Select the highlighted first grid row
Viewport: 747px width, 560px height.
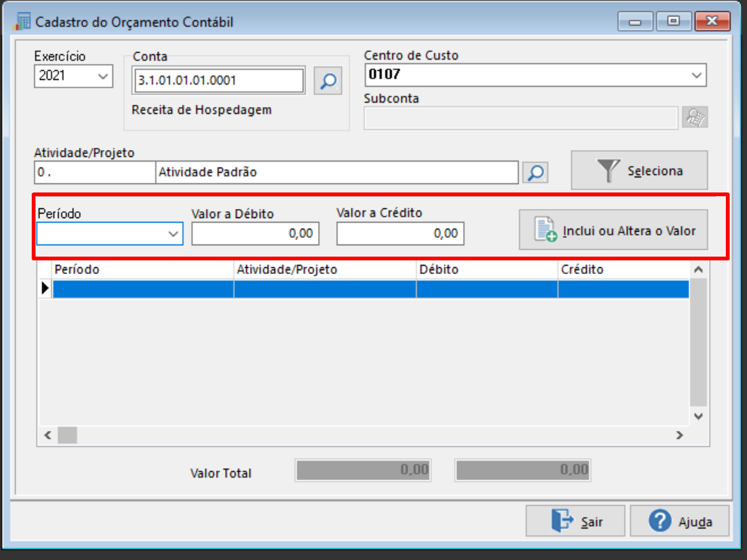(371, 289)
